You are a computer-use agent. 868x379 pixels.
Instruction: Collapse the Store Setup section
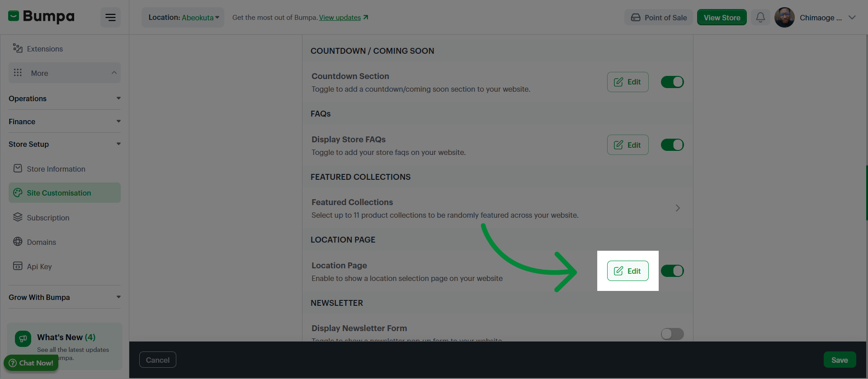(x=65, y=144)
